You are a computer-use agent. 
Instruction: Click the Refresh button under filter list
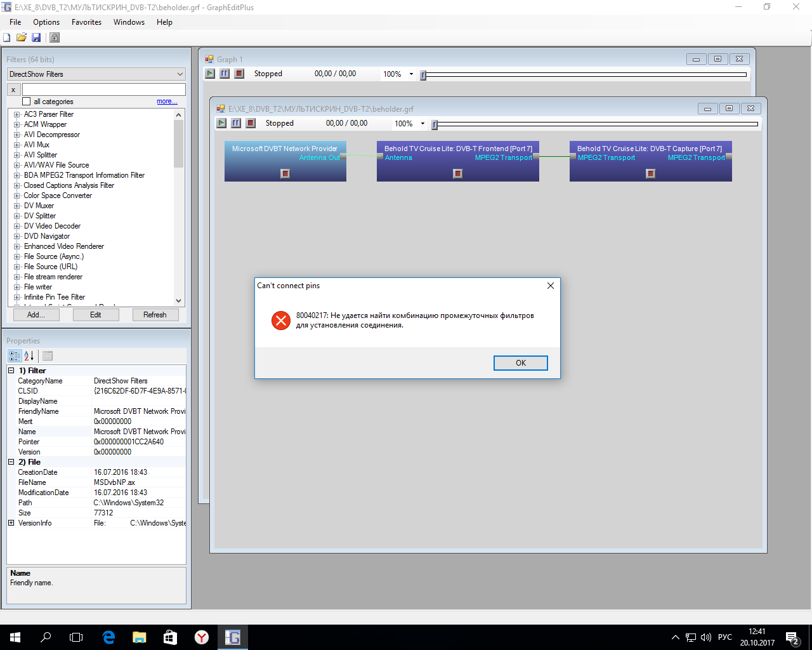(155, 315)
